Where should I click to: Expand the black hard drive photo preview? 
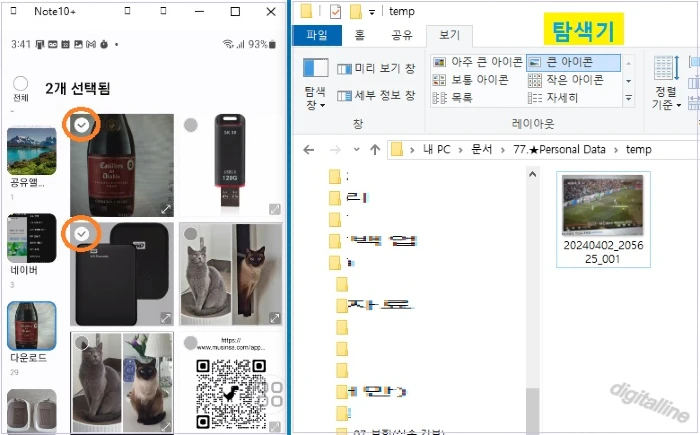[x=166, y=318]
